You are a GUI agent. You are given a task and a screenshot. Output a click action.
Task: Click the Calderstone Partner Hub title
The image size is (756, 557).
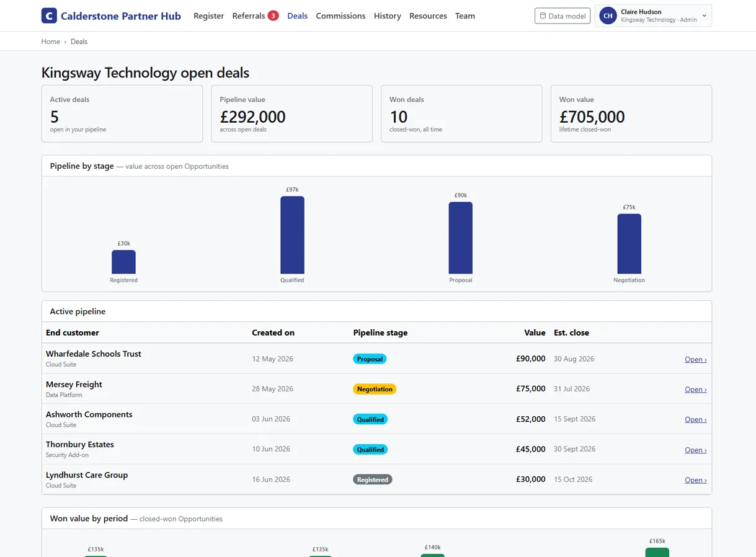tap(121, 16)
